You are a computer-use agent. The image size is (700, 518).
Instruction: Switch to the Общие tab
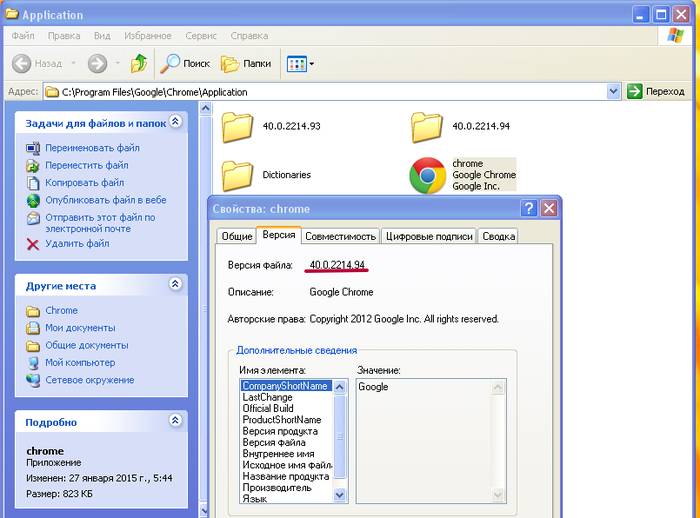[237, 237]
